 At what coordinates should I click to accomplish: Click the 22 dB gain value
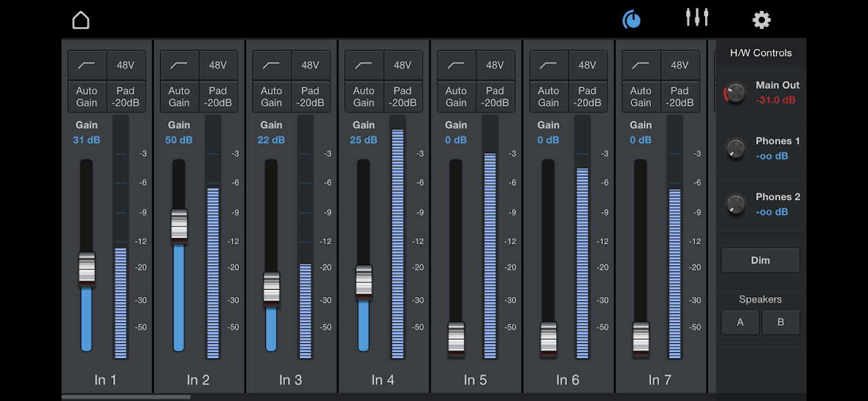click(271, 140)
